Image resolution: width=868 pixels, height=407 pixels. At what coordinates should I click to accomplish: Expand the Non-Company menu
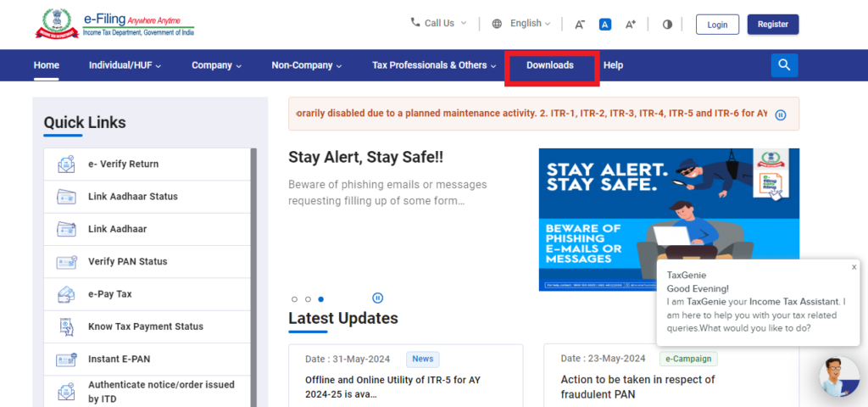click(x=307, y=65)
